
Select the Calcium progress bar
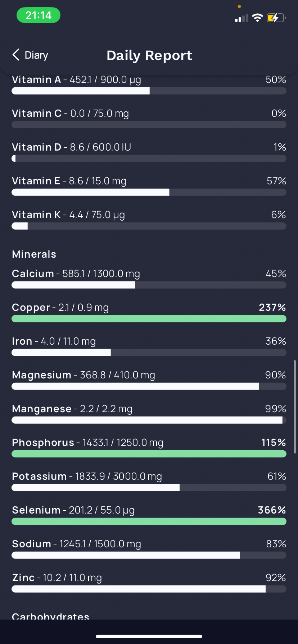[x=149, y=285]
